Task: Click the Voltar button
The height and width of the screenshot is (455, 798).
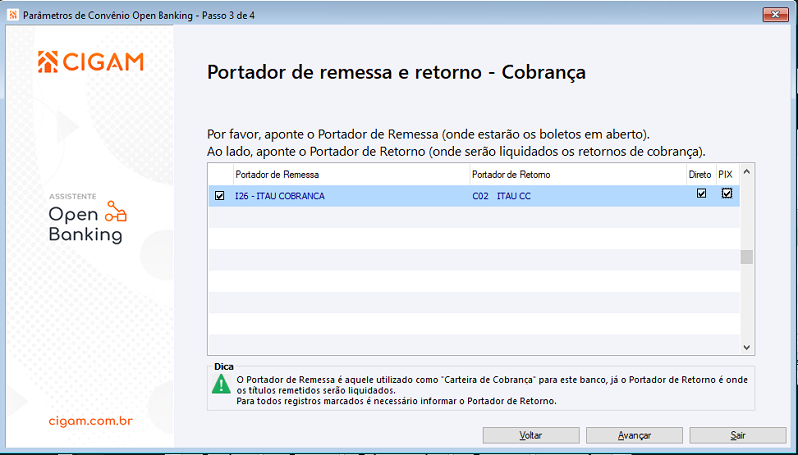Action: click(x=531, y=436)
